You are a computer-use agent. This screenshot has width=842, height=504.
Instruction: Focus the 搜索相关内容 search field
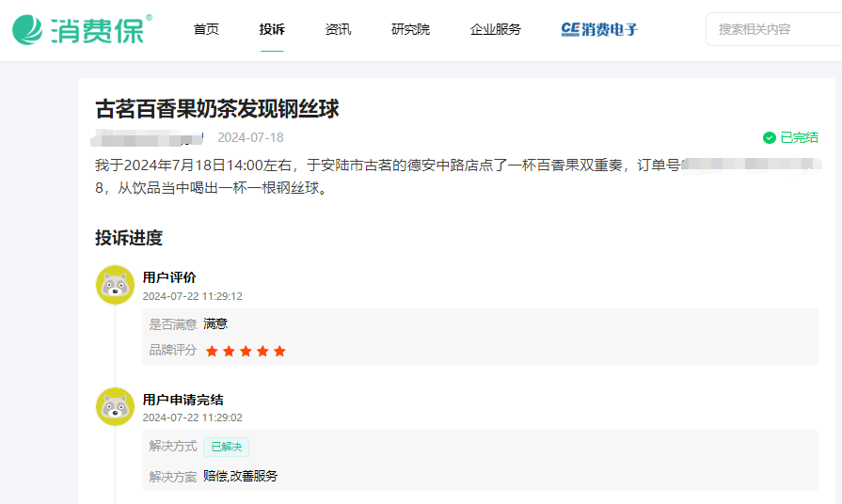pos(774,29)
